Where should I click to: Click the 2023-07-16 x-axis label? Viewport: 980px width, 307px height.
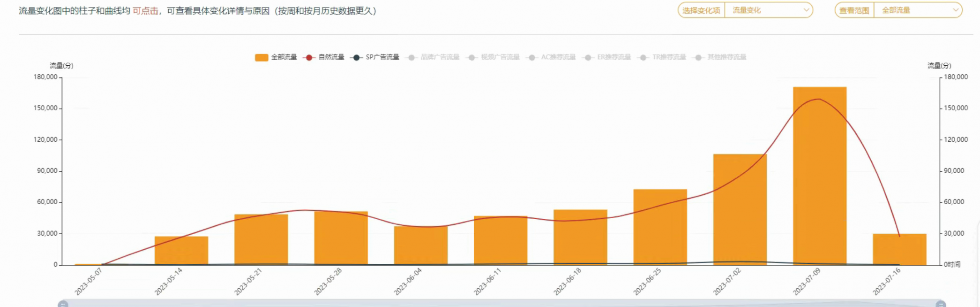(887, 282)
